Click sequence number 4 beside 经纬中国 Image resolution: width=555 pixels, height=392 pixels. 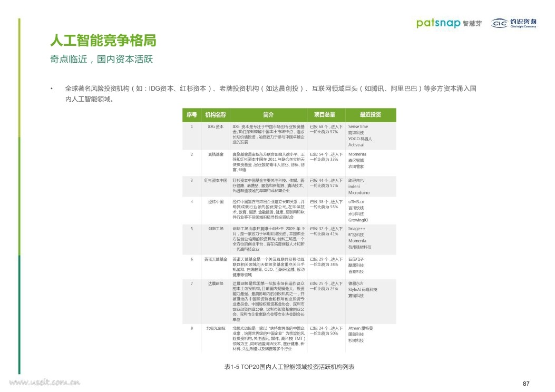point(192,202)
